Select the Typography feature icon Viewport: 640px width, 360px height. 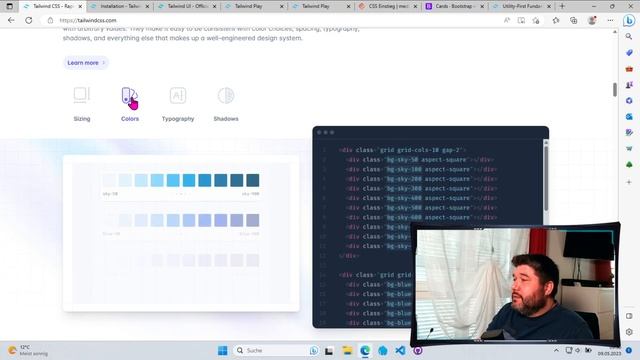point(178,95)
